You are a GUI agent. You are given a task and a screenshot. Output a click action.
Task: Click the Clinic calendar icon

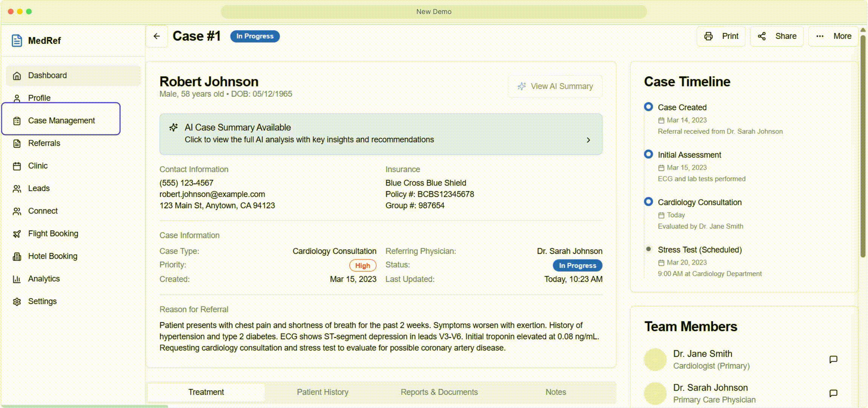[x=17, y=165]
